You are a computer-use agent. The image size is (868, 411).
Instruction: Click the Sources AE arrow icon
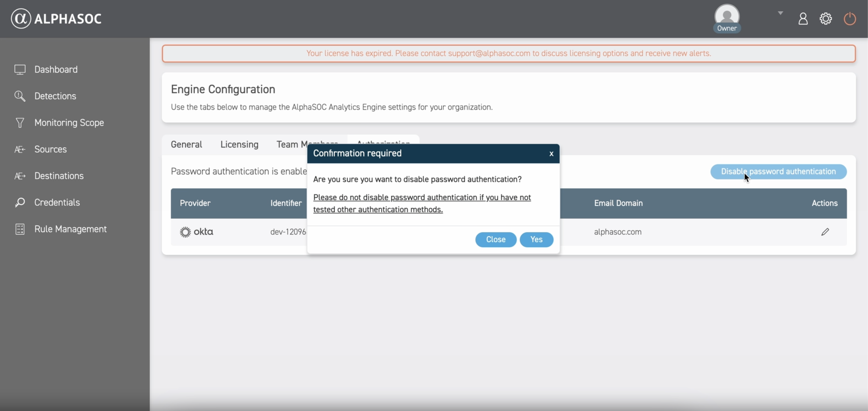(20, 149)
